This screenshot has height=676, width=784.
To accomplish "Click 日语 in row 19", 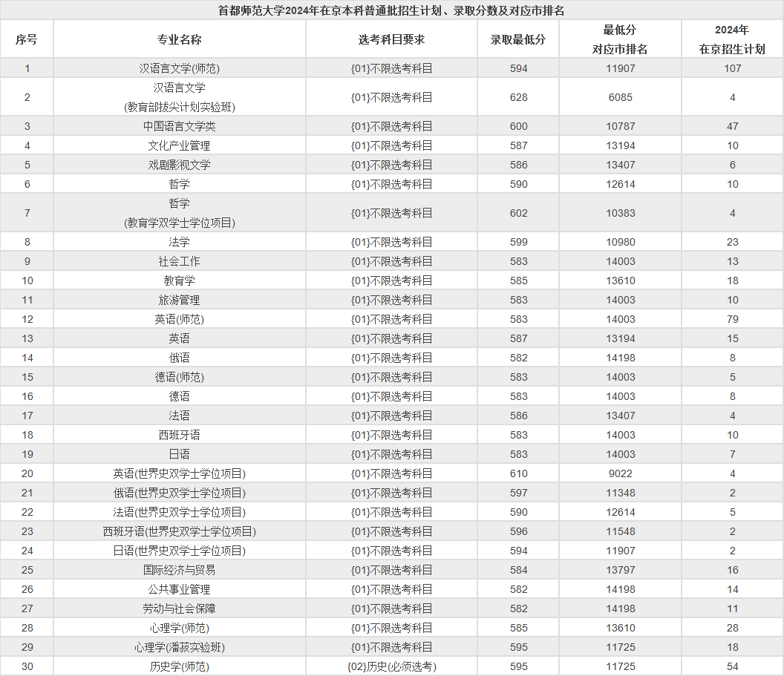I will [180, 454].
